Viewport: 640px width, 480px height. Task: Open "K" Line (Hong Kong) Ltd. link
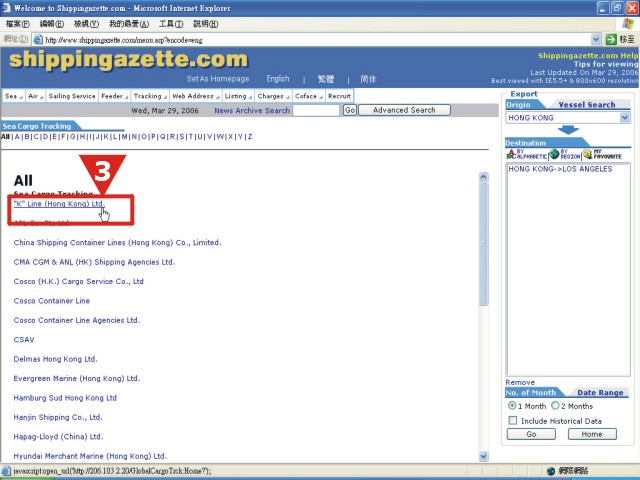click(x=59, y=204)
